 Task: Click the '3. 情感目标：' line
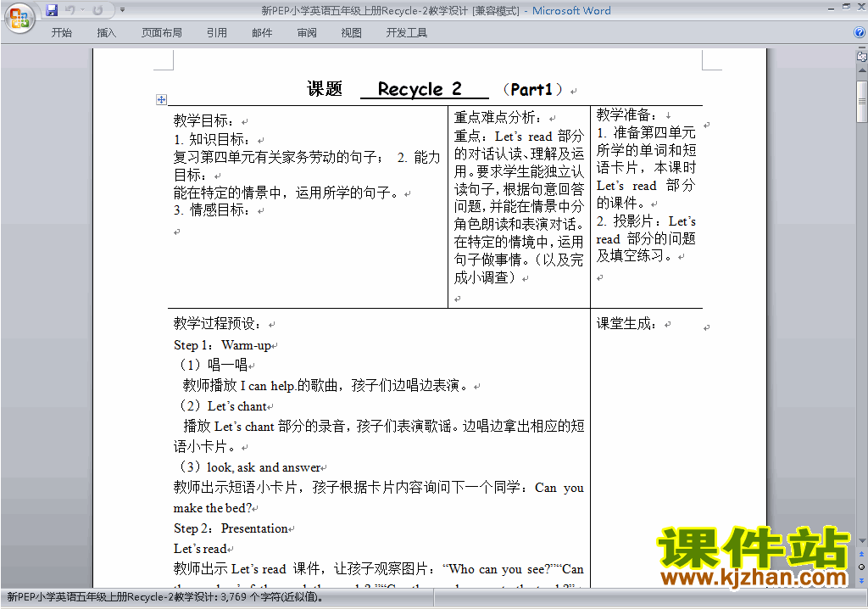coord(211,210)
